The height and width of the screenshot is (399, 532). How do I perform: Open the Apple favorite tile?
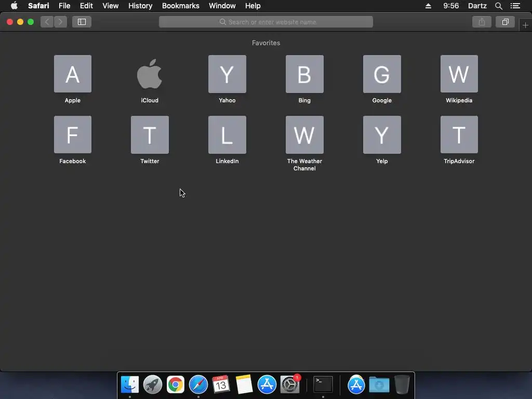click(x=73, y=74)
